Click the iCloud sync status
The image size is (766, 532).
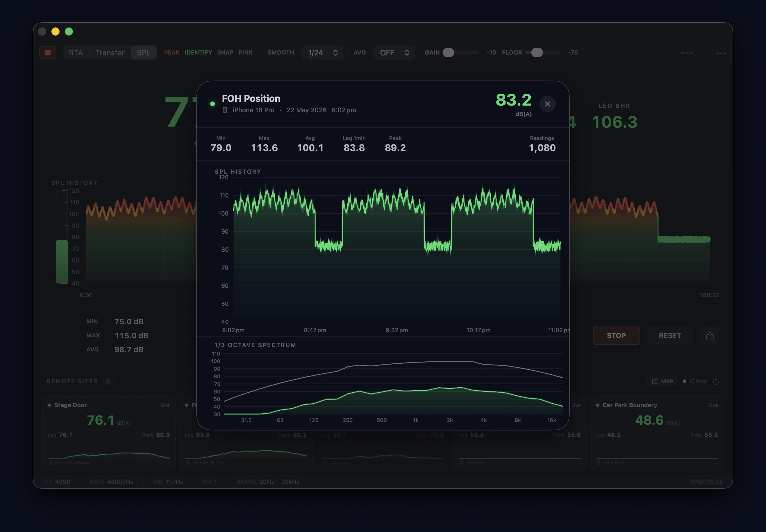[x=695, y=381]
